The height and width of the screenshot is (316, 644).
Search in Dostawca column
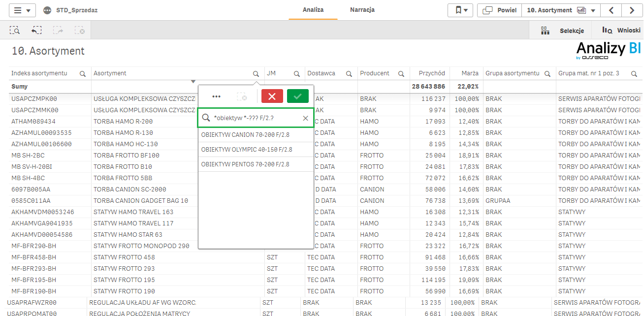pyautogui.click(x=349, y=74)
